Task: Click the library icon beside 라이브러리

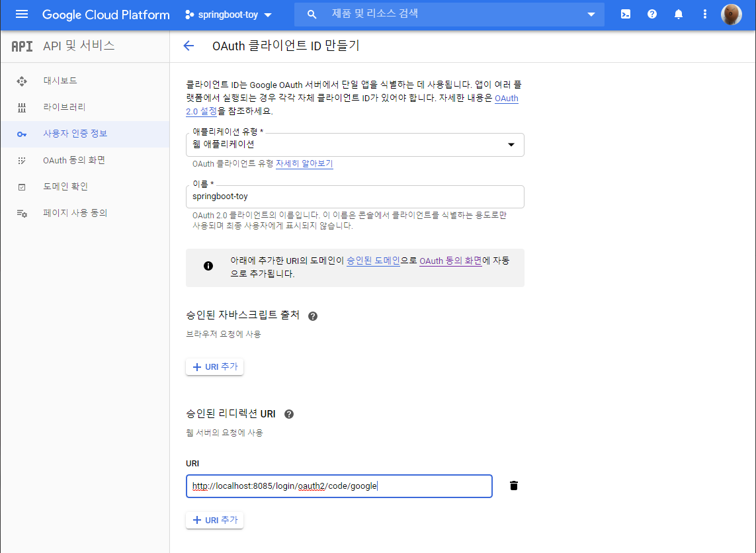Action: [22, 108]
